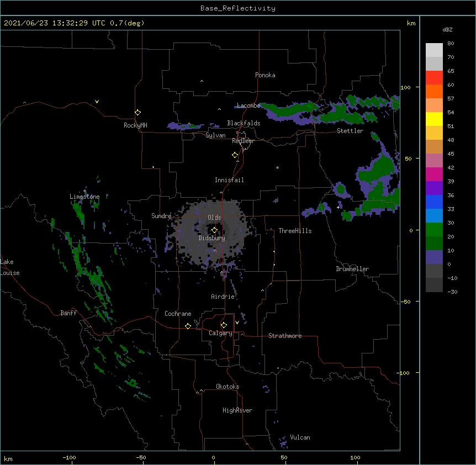Click the asterisk marker above Limestone
Screen dimensions: 476x465
click(85, 191)
